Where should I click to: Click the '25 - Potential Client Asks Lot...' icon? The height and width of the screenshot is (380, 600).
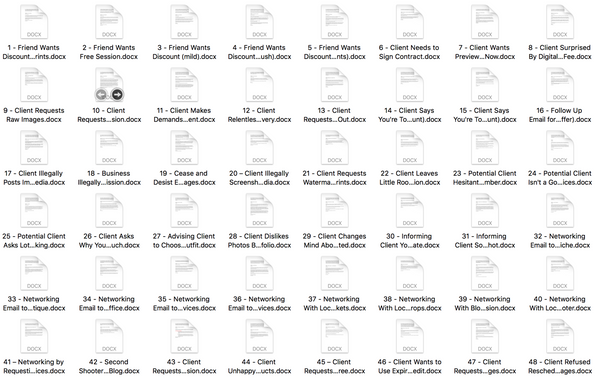point(34,210)
